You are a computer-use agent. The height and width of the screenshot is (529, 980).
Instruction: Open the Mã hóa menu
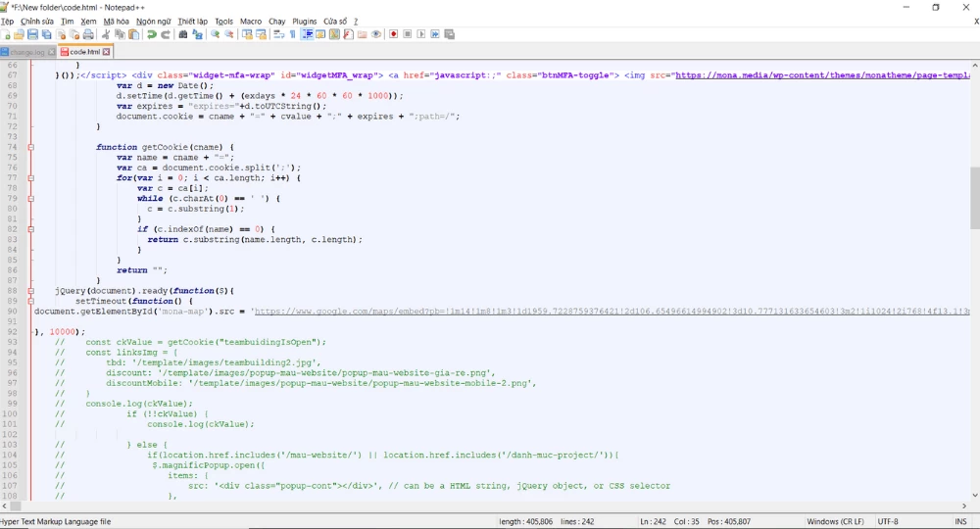(116, 22)
